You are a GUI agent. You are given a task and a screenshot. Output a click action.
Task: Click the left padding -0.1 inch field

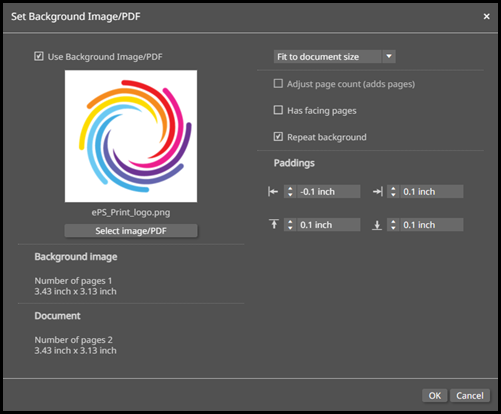[329, 192]
